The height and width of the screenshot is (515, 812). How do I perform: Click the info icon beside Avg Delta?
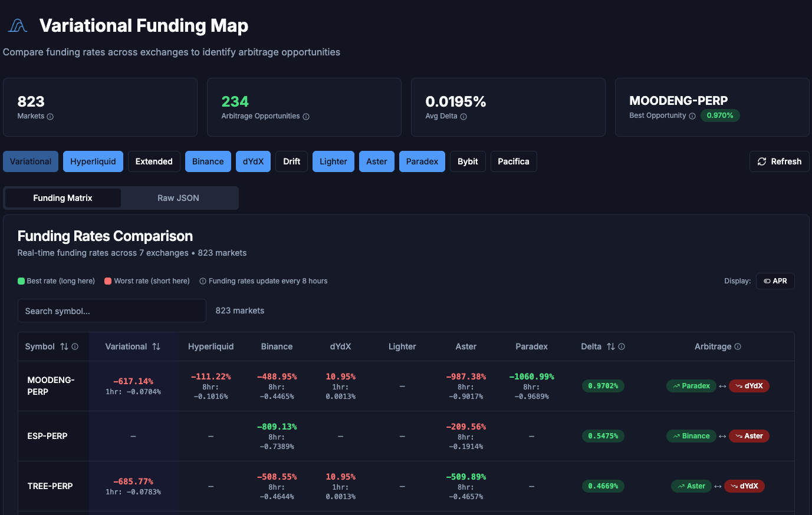(x=463, y=117)
